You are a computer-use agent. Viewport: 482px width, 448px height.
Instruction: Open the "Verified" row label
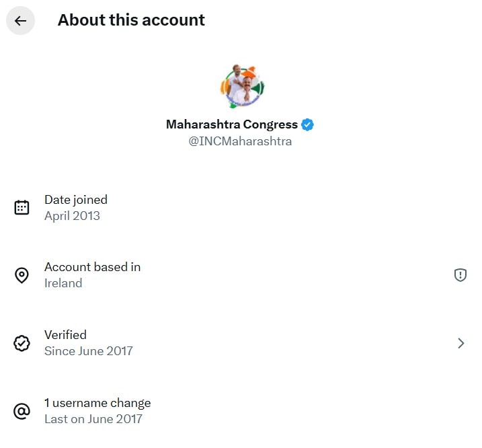tap(65, 334)
